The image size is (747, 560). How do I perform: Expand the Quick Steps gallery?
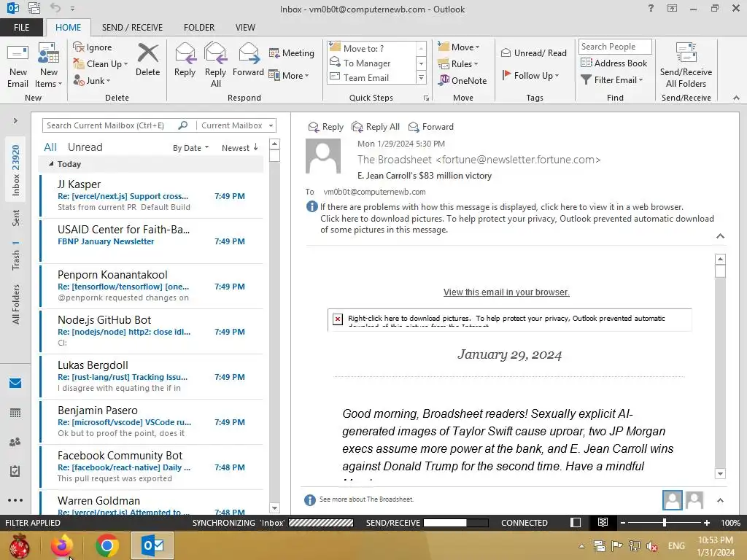point(421,77)
